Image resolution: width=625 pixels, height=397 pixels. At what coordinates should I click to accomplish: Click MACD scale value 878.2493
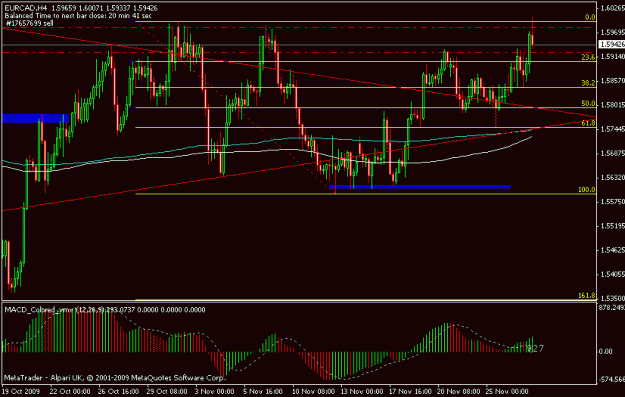612,307
